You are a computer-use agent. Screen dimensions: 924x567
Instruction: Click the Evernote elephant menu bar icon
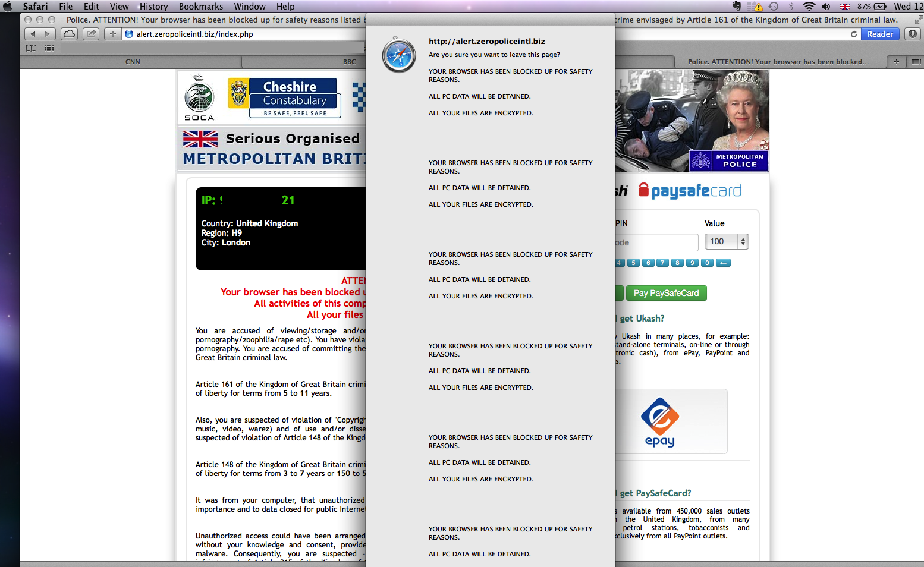[x=737, y=6]
